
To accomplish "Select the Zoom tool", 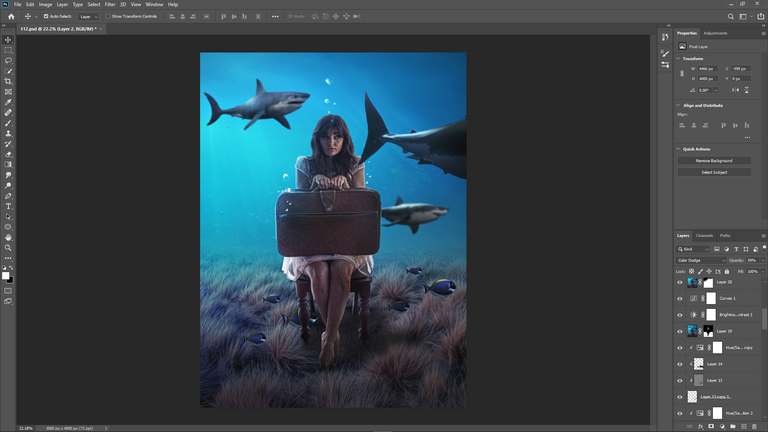I will click(8, 248).
